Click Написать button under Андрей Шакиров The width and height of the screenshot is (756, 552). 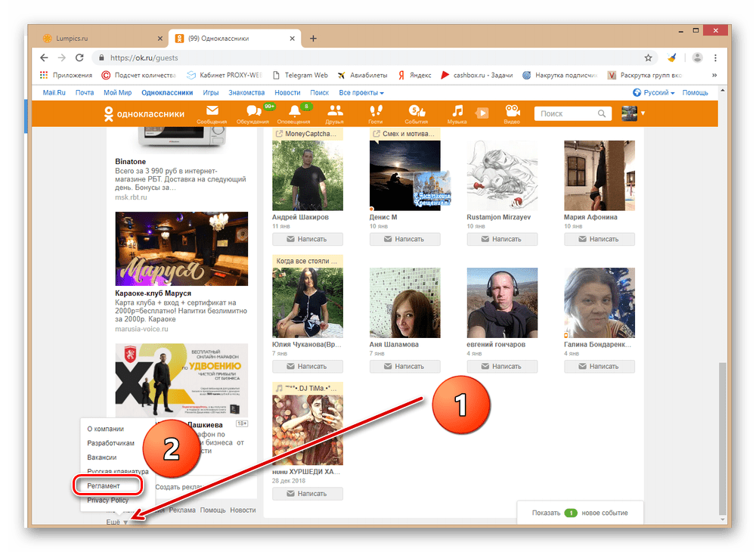click(x=307, y=239)
